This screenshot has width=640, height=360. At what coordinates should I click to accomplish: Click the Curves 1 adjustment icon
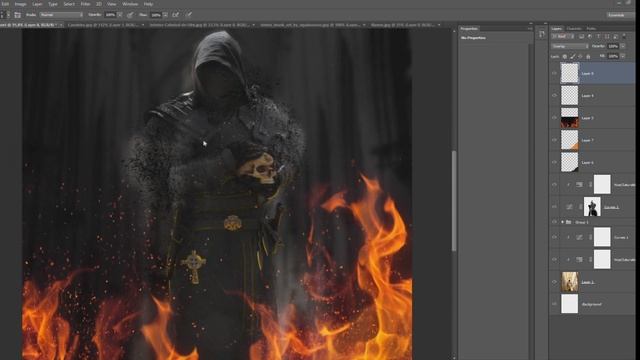click(x=579, y=237)
